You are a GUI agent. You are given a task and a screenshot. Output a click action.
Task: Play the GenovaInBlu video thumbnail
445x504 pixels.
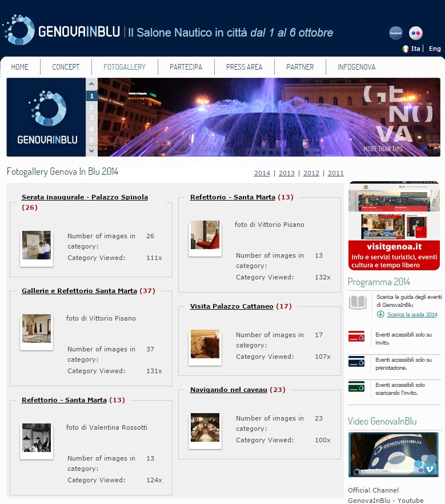click(394, 454)
